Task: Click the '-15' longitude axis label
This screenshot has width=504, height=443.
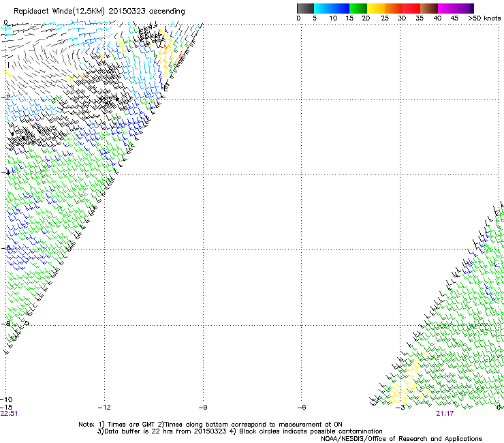Action: pos(6,408)
